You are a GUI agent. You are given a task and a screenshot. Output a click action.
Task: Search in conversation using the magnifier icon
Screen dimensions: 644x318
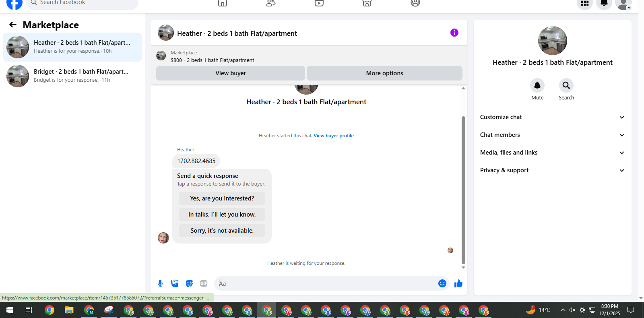tap(566, 85)
